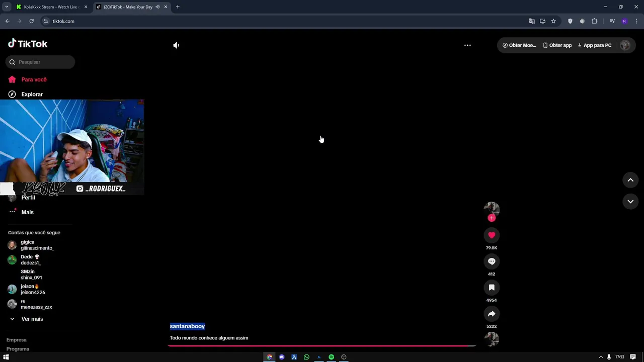644x362 pixels.
Task: Open the tab search dropdown arrow
Action: point(7,7)
